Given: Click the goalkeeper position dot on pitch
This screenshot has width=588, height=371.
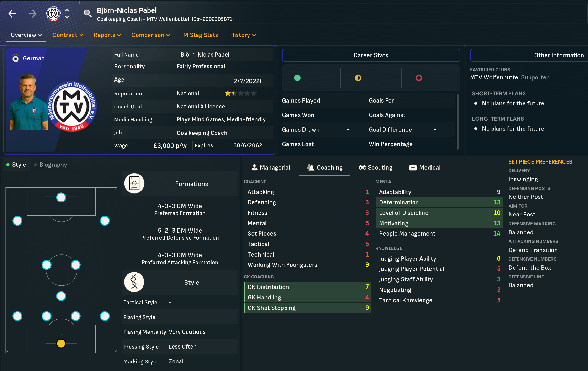Looking at the screenshot, I should tap(61, 343).
